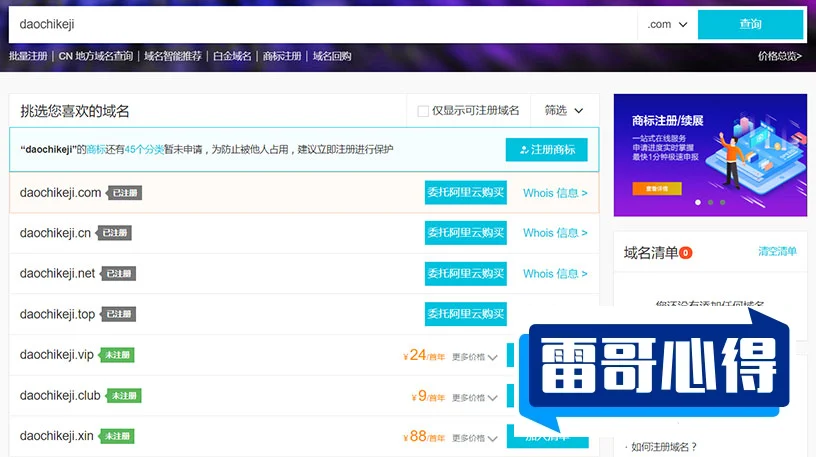Click 委托阿里云购买 for daochikeji.com

coord(466,193)
